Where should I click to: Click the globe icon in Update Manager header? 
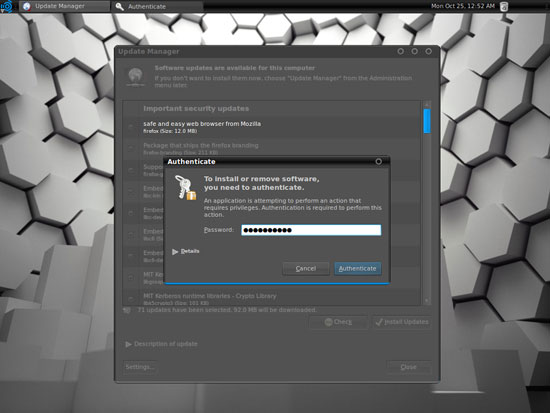pos(135,76)
